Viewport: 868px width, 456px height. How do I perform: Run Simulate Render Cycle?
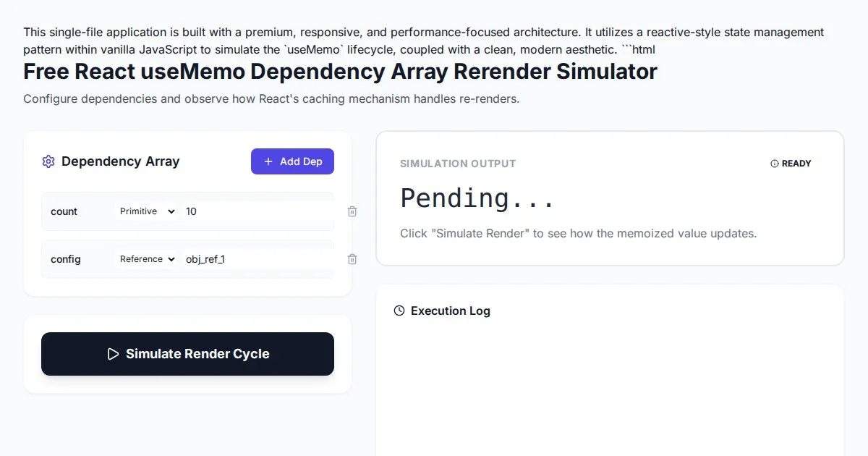coord(187,354)
